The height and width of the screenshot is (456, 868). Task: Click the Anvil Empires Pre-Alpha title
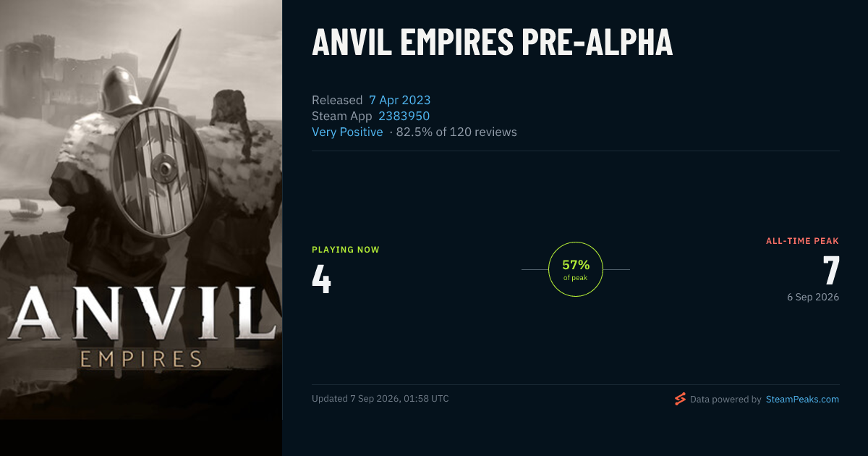point(493,43)
